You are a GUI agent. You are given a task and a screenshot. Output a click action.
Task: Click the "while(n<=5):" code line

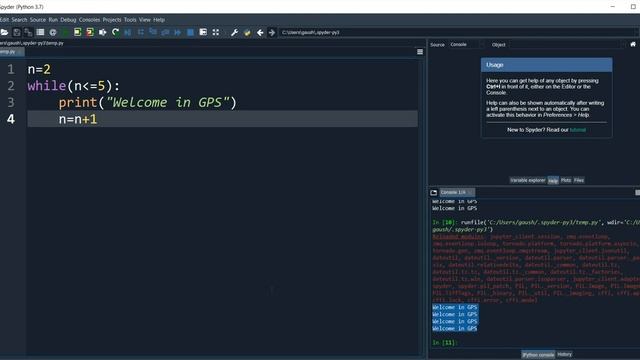pos(73,86)
